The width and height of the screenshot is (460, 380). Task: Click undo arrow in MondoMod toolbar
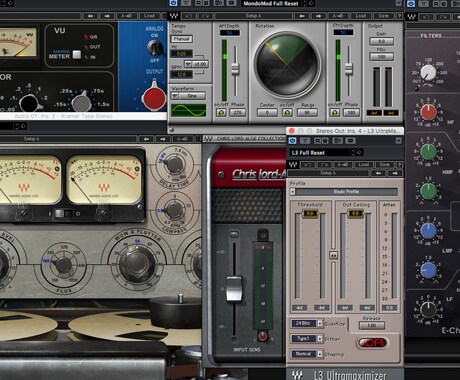(x=189, y=16)
